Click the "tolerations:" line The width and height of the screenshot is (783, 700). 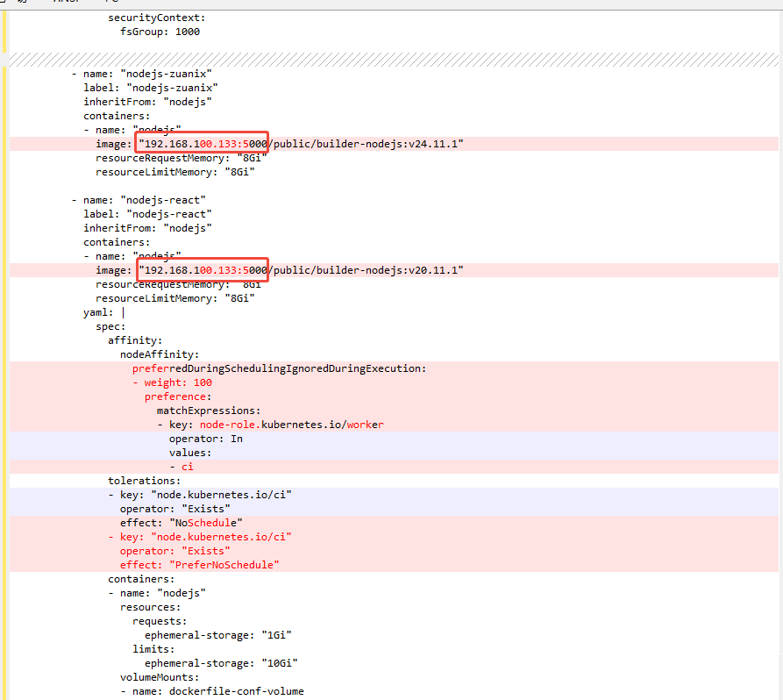click(145, 481)
